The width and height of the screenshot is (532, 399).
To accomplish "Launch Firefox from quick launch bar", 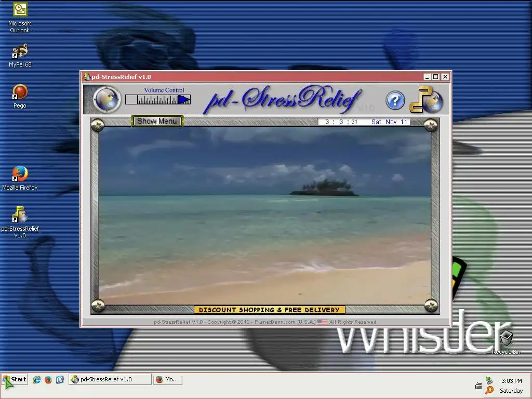I will pos(48,380).
